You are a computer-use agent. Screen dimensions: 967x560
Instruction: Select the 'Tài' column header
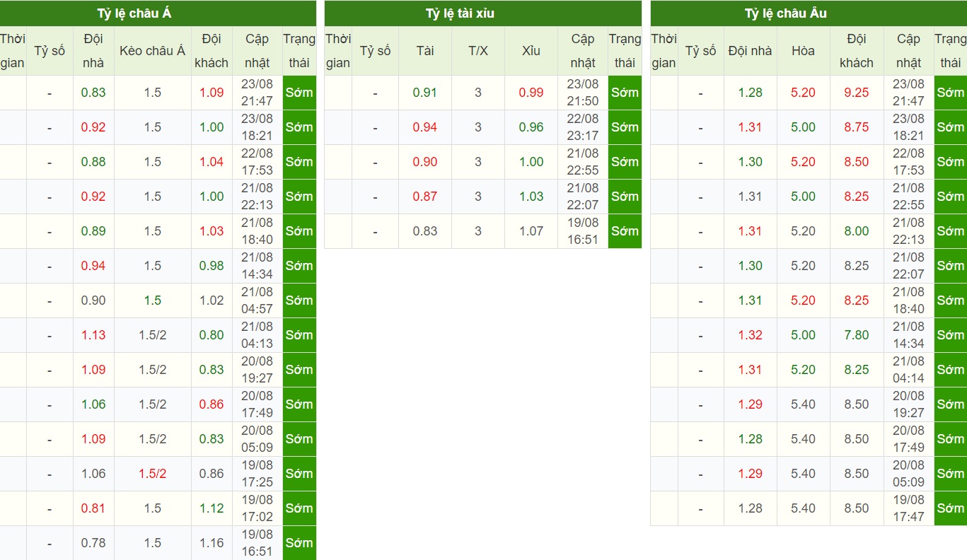coord(425,51)
